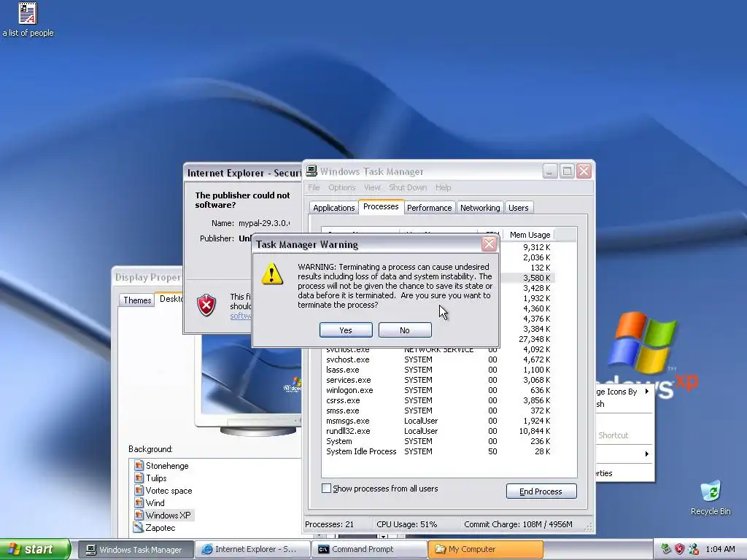Switch to the Applications tab
This screenshot has height=560, width=747.
pos(333,208)
